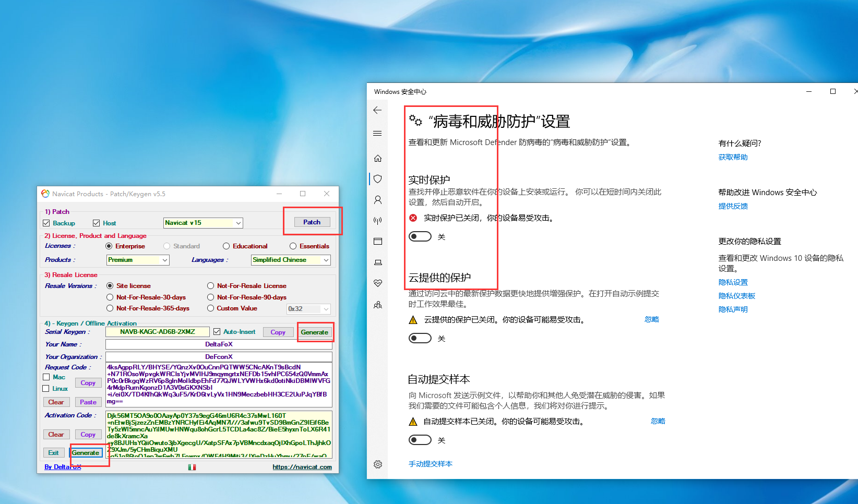Open the 0x32 custom value dropdown
Viewport: 858px width, 504px height.
[x=308, y=309]
